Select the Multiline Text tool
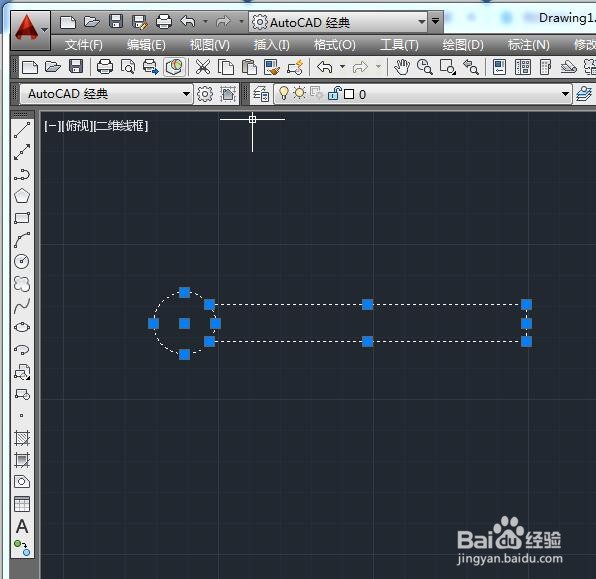Viewport: 596px width, 579px height. click(x=22, y=527)
